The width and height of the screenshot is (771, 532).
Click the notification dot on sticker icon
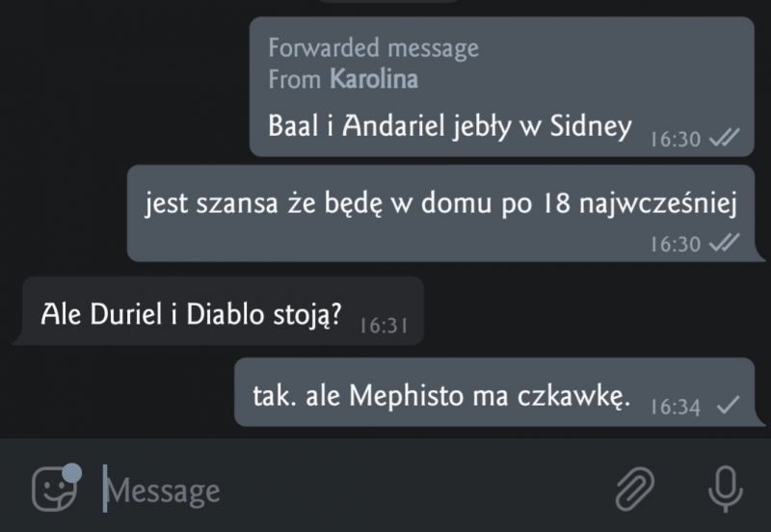tap(72, 472)
